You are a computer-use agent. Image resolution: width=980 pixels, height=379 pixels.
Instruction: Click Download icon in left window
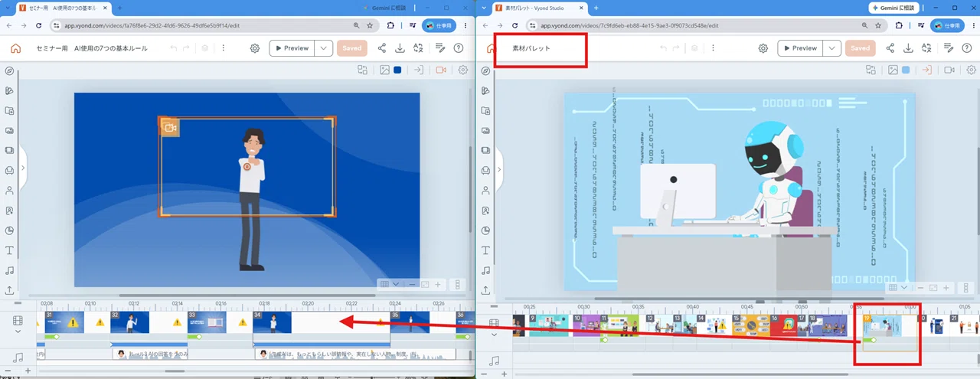400,48
